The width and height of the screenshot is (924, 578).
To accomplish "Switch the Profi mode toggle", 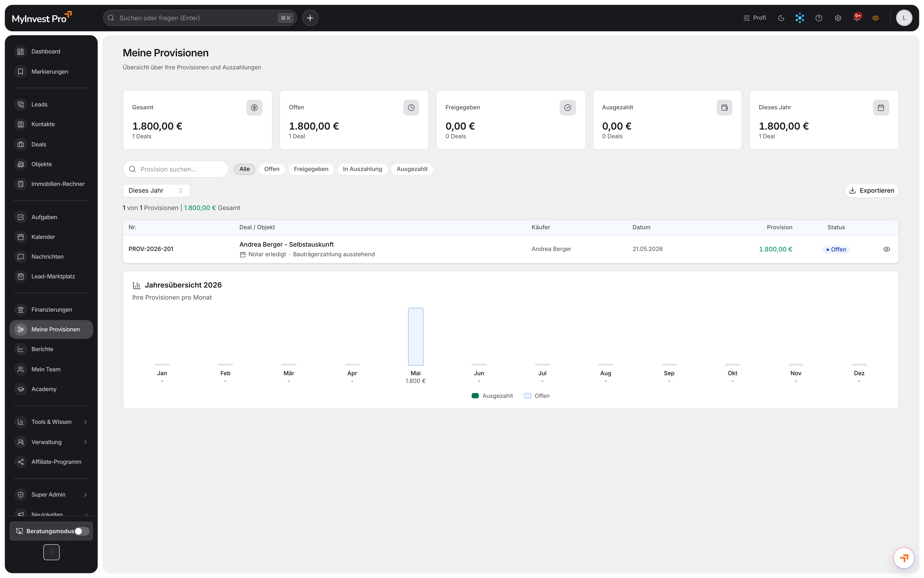I will coord(755,18).
